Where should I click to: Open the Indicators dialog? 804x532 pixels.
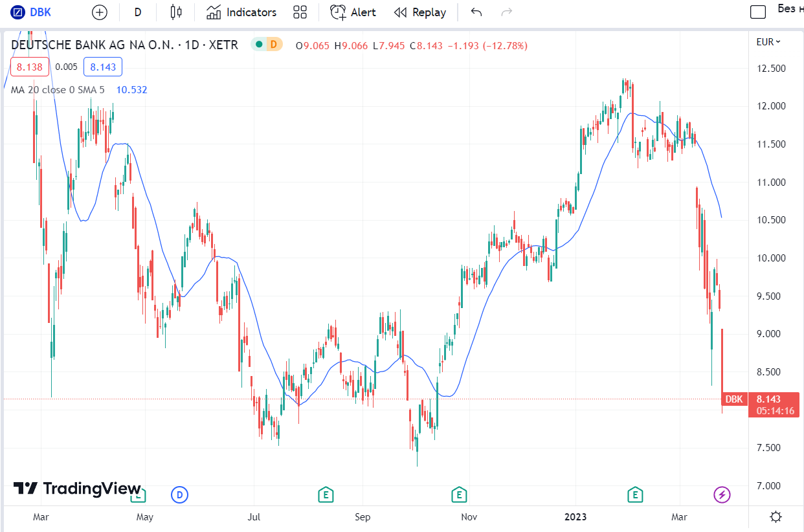point(241,12)
